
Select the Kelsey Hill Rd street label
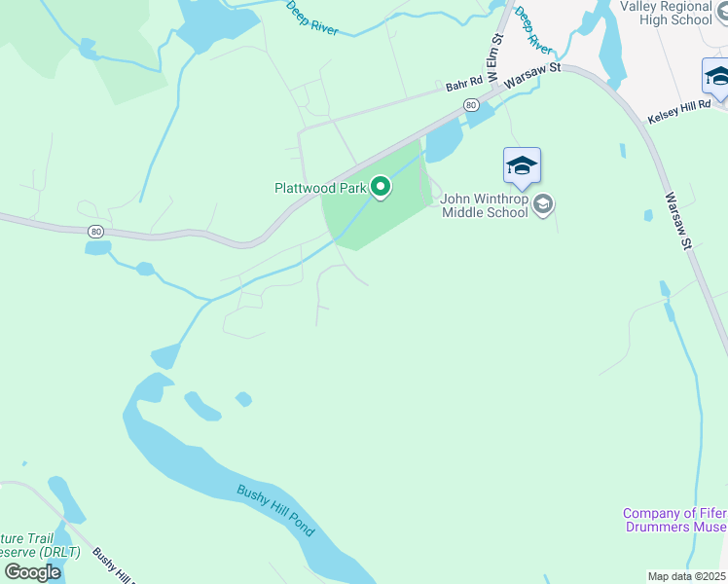click(678, 112)
